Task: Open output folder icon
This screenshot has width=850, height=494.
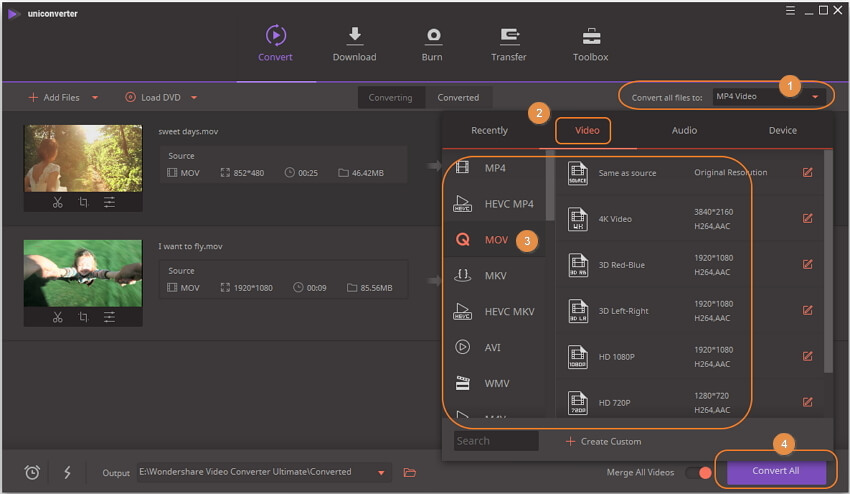Action: tap(410, 472)
